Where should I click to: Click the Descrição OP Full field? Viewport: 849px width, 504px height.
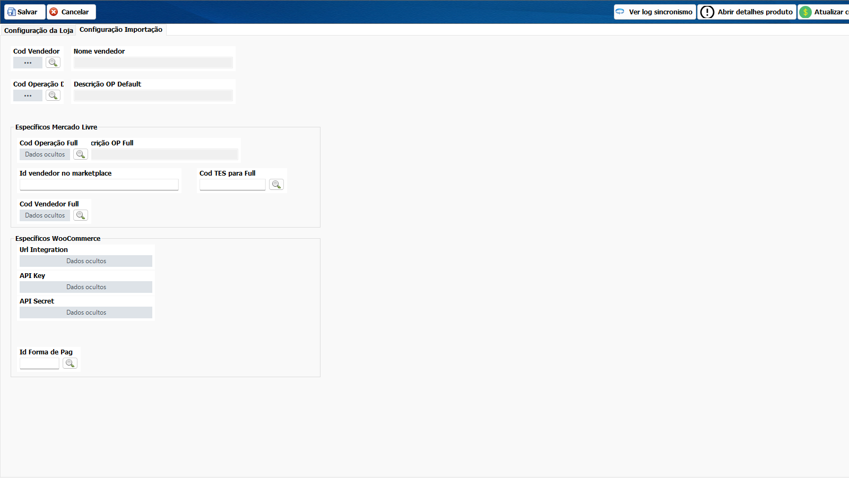pyautogui.click(x=164, y=154)
